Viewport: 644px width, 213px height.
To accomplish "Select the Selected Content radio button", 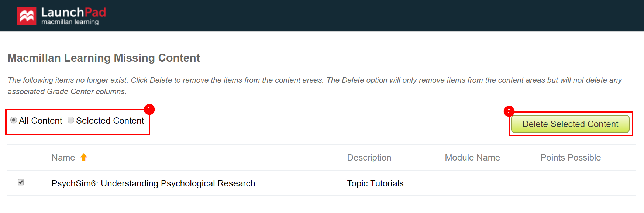I will click(x=70, y=120).
